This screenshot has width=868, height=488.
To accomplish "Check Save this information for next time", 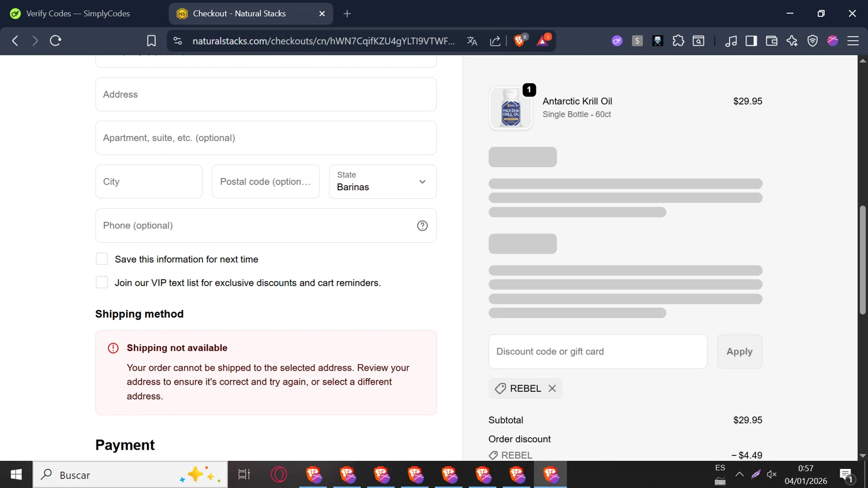I will pyautogui.click(x=102, y=259).
